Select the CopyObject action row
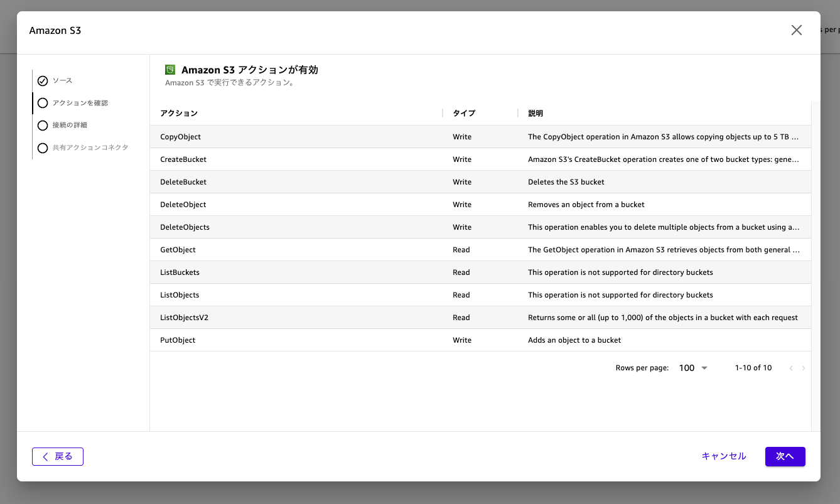The image size is (840, 504). tap(480, 137)
